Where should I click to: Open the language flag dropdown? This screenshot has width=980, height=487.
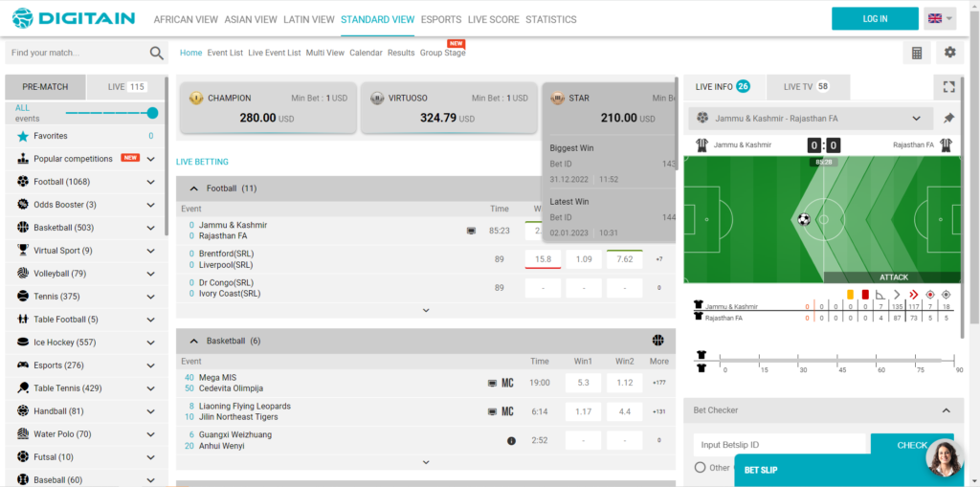[x=940, y=19]
